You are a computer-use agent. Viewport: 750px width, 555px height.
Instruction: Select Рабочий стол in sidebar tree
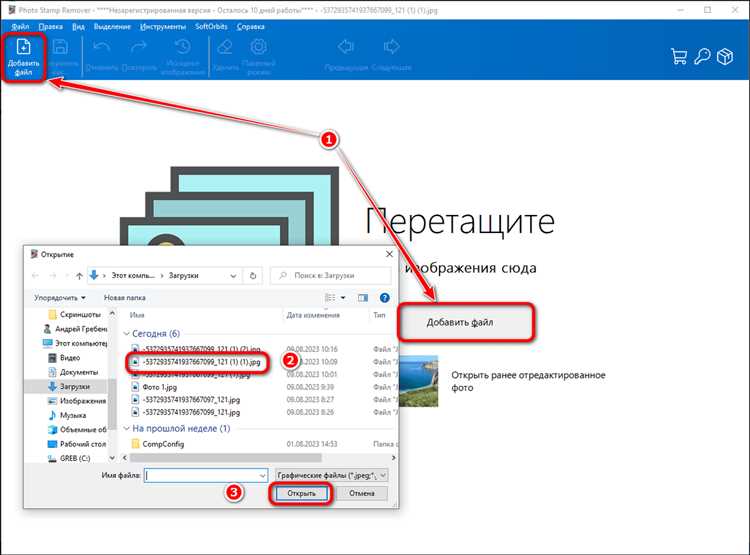pyautogui.click(x=77, y=444)
